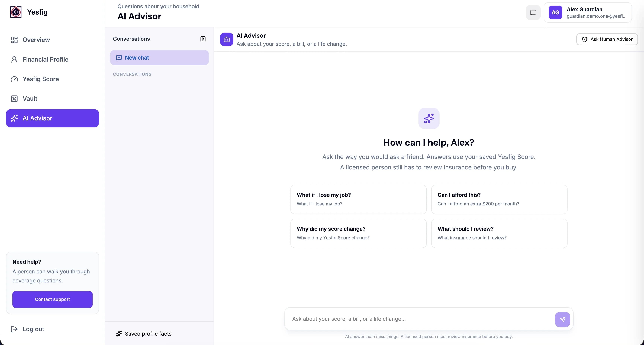
Task: Select AI Advisor in the sidebar
Action: pos(53,118)
